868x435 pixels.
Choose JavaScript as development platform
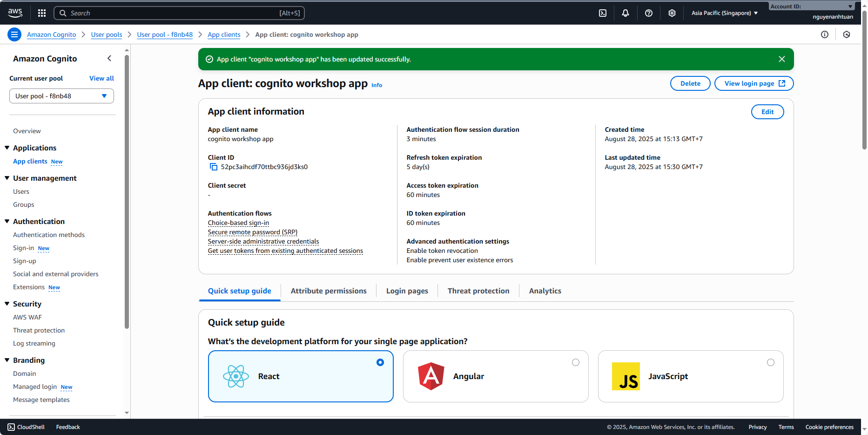[771, 362]
